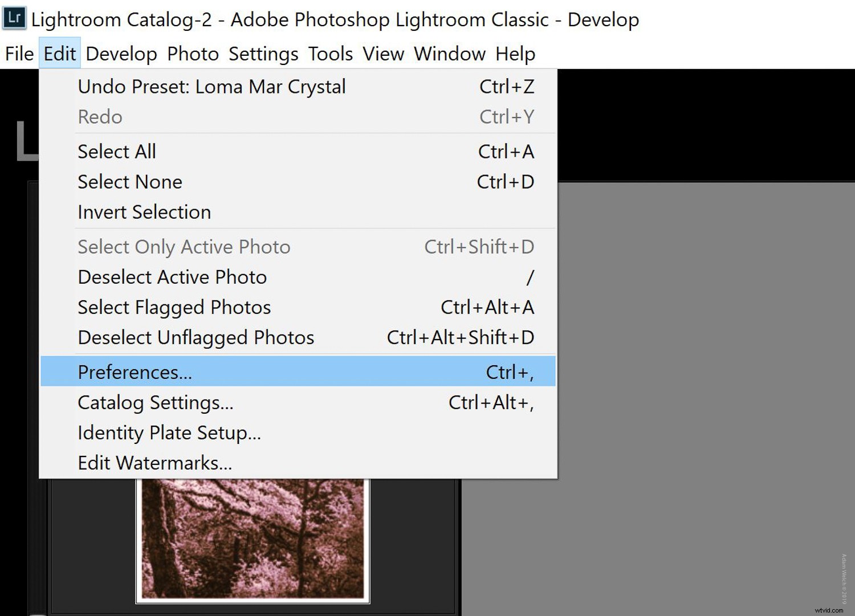Deselect the Active Photo
Viewport: 855px width, 616px height.
(x=172, y=277)
